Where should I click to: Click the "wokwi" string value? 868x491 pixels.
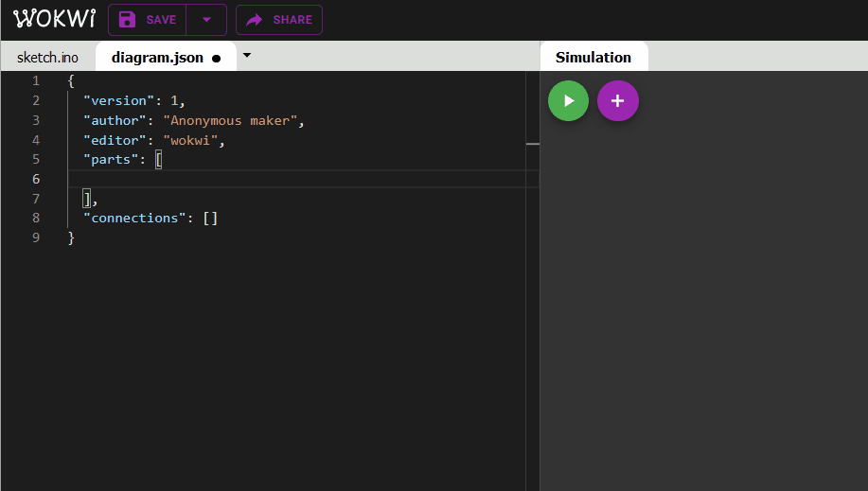[190, 141]
